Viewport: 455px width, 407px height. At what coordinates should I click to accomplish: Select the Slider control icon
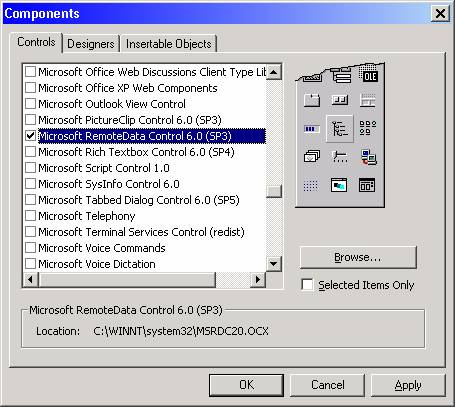point(340,156)
